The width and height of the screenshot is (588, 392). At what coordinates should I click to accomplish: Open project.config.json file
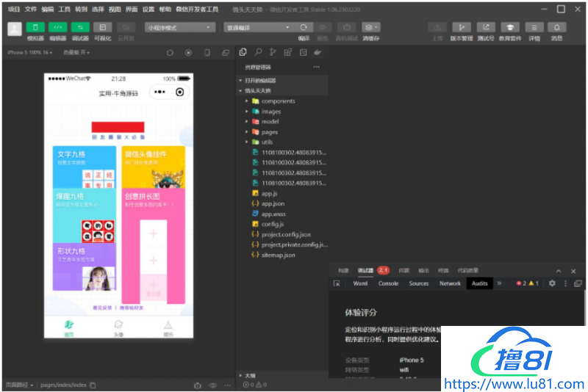[x=286, y=234]
